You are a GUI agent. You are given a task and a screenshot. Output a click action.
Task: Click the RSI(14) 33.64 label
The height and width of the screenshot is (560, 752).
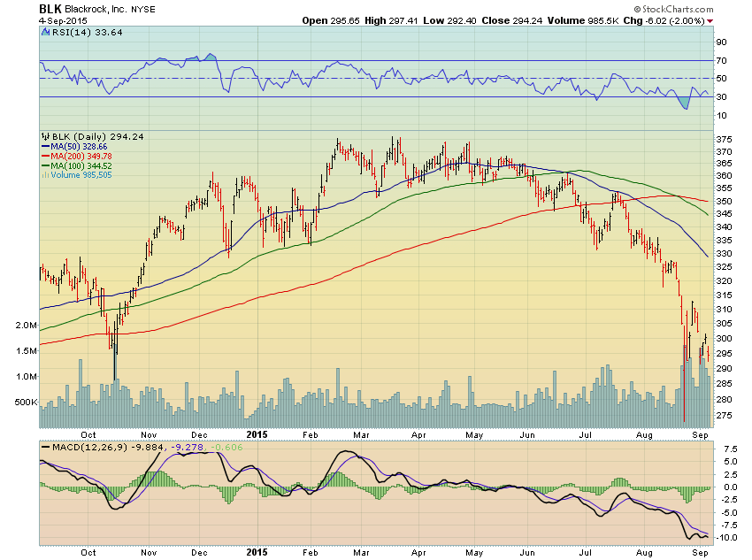point(88,32)
